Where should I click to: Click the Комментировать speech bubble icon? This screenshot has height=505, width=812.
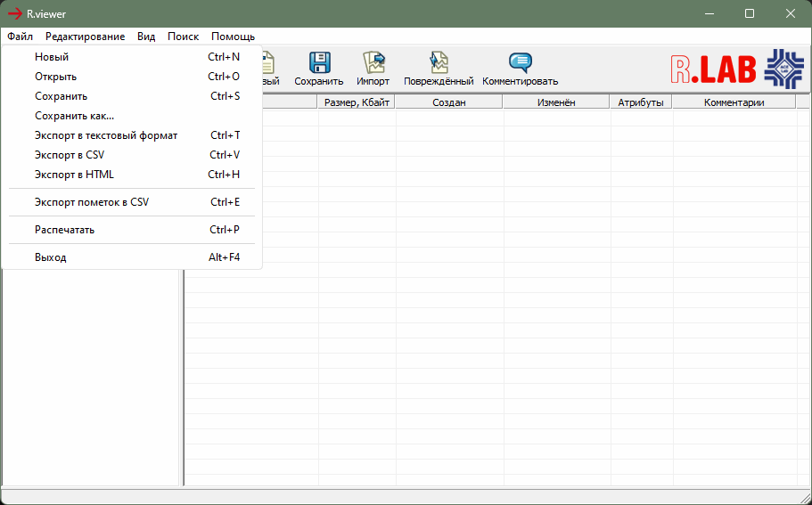tap(521, 62)
